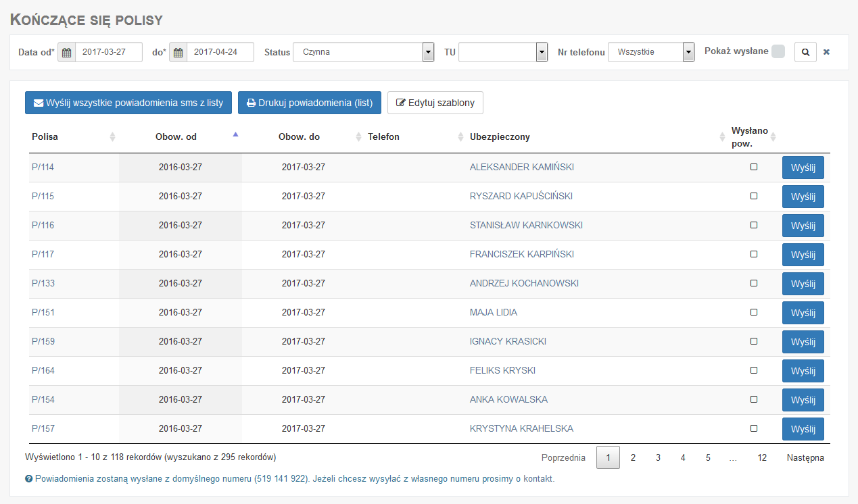Tick Wysłano checkbox for FELIKS KRYSKI

[754, 370]
